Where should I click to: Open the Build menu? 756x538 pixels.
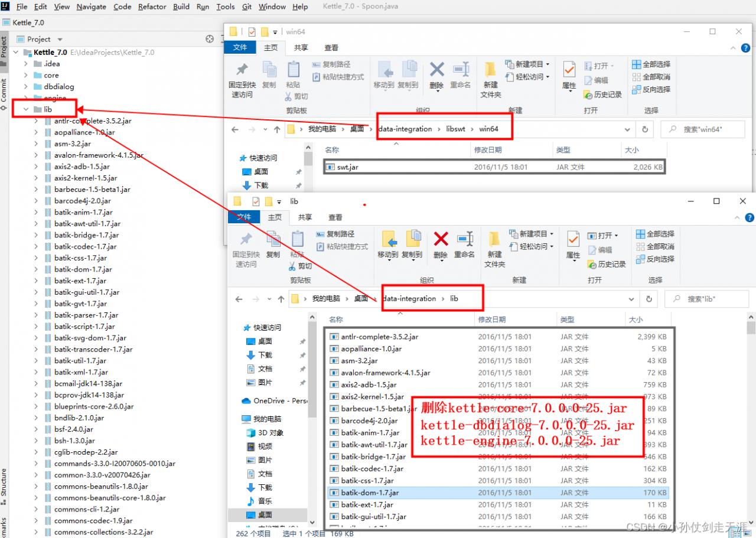tap(181, 6)
